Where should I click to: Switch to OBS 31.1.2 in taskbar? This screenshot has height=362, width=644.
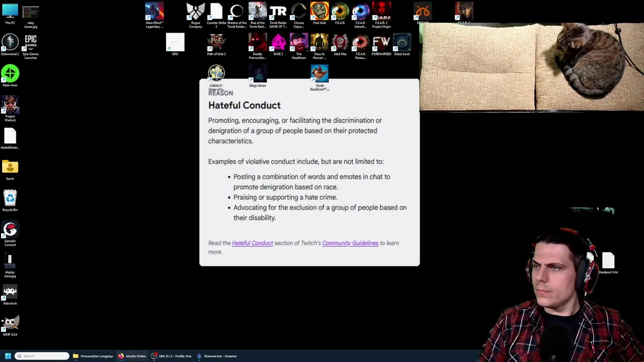coord(172,356)
